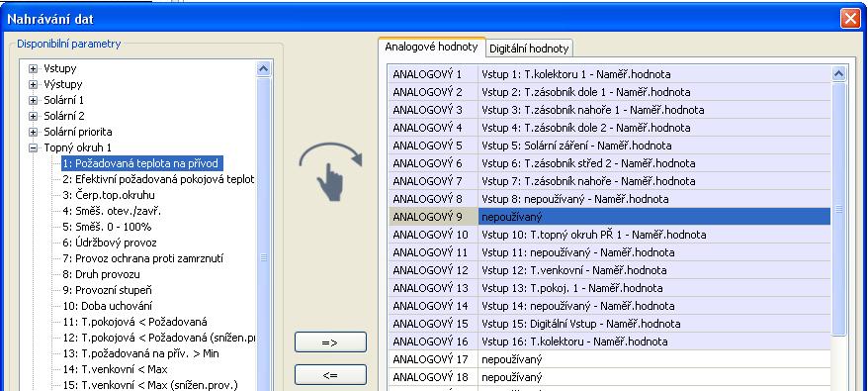Select Výstupy tree label

(63, 85)
